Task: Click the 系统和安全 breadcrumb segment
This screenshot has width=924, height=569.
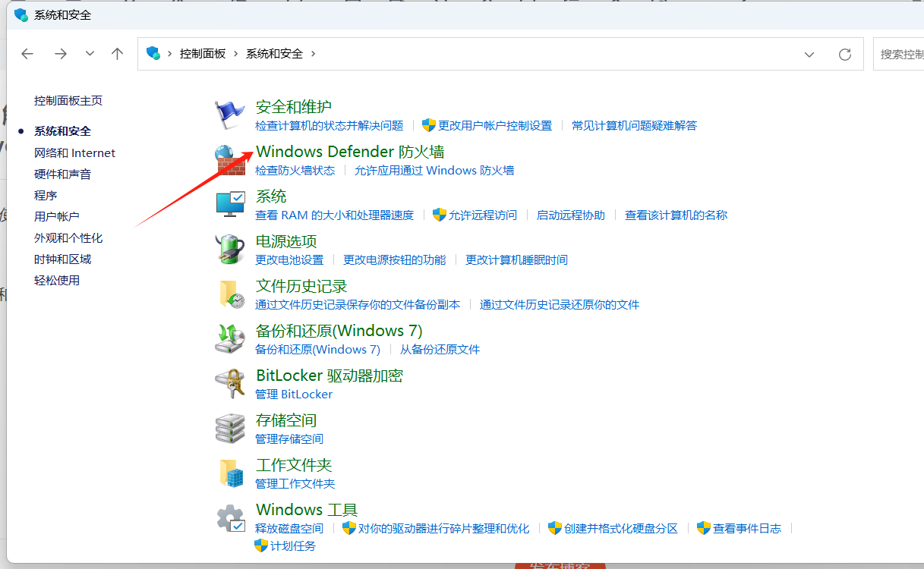Action: coord(274,54)
